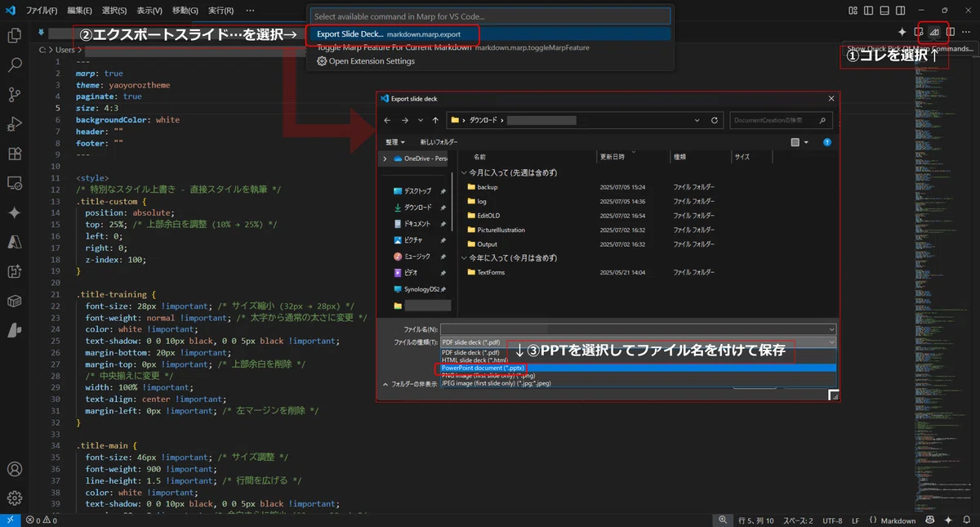This screenshot has height=527, width=980.
Task: Select Export Slide Deck command
Action: [490, 34]
